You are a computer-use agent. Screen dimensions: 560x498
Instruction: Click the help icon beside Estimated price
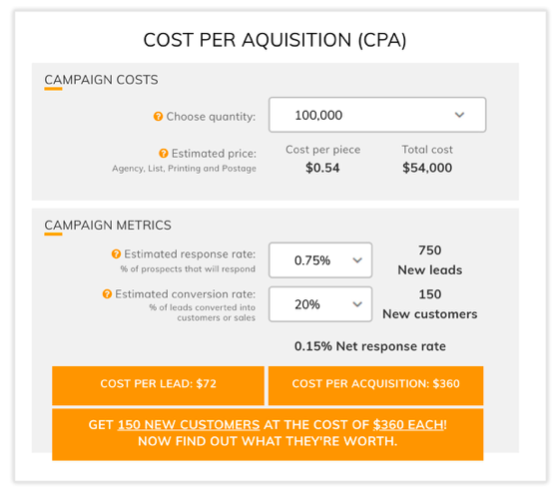[x=164, y=154]
